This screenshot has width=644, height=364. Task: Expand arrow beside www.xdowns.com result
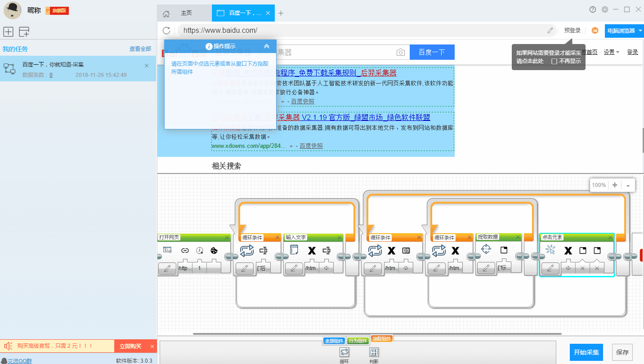click(x=291, y=146)
